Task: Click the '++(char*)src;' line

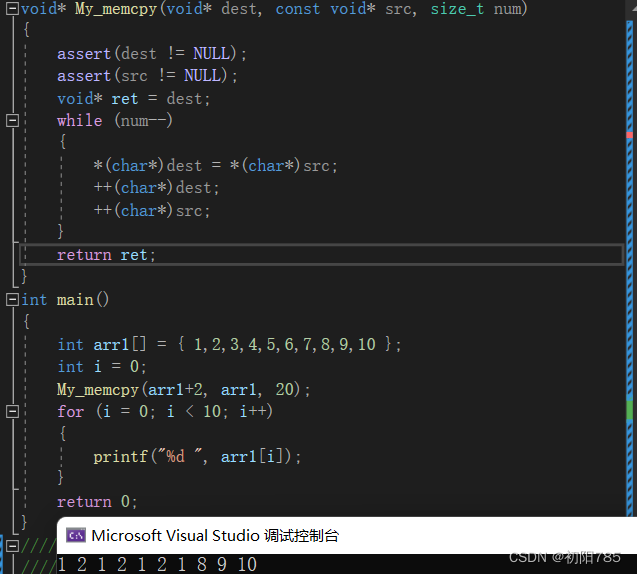Action: 152,210
